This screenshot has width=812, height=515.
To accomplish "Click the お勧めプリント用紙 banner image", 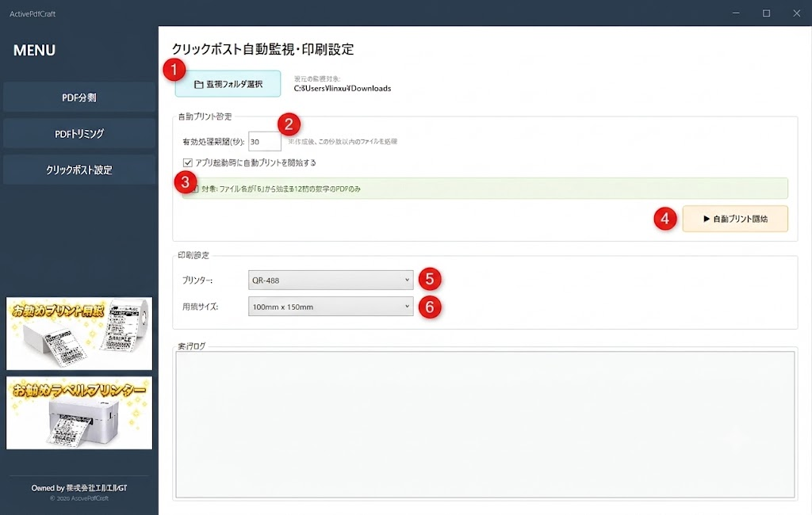I will tap(79, 334).
